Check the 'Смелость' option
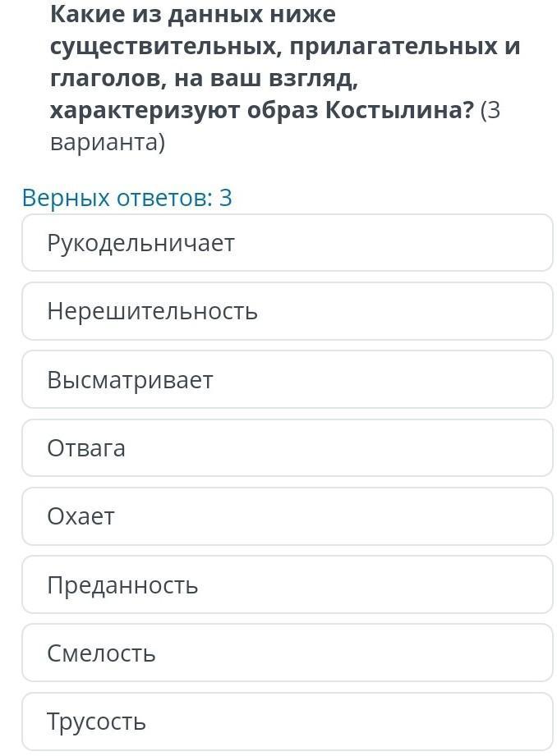Image resolution: width=557 pixels, height=756 pixels. pos(287,653)
